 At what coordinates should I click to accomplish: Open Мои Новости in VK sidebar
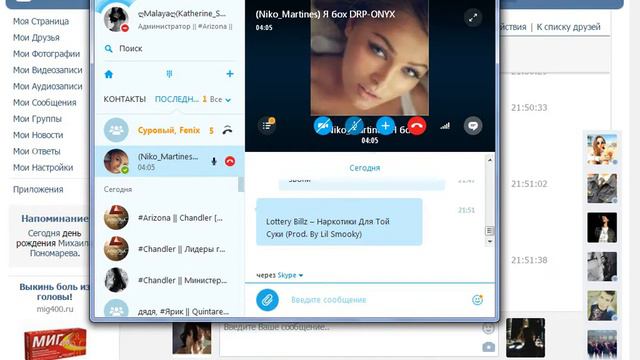point(38,135)
